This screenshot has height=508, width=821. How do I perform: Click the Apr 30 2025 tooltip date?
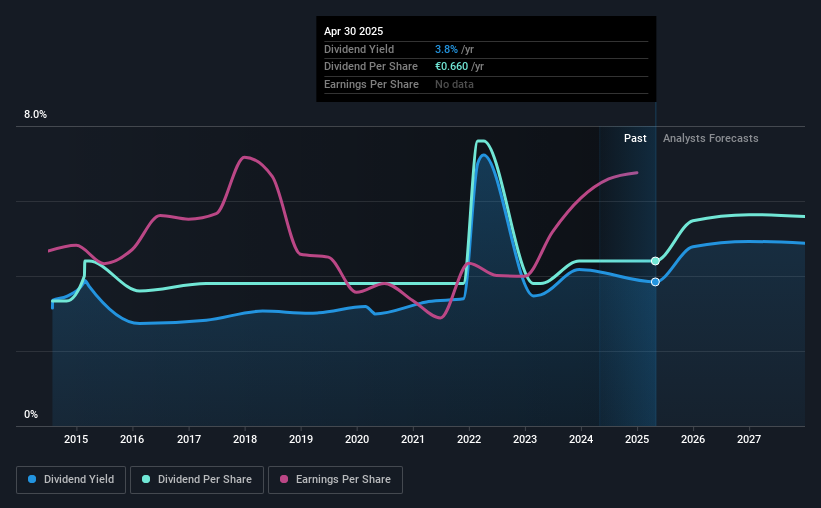coord(353,31)
